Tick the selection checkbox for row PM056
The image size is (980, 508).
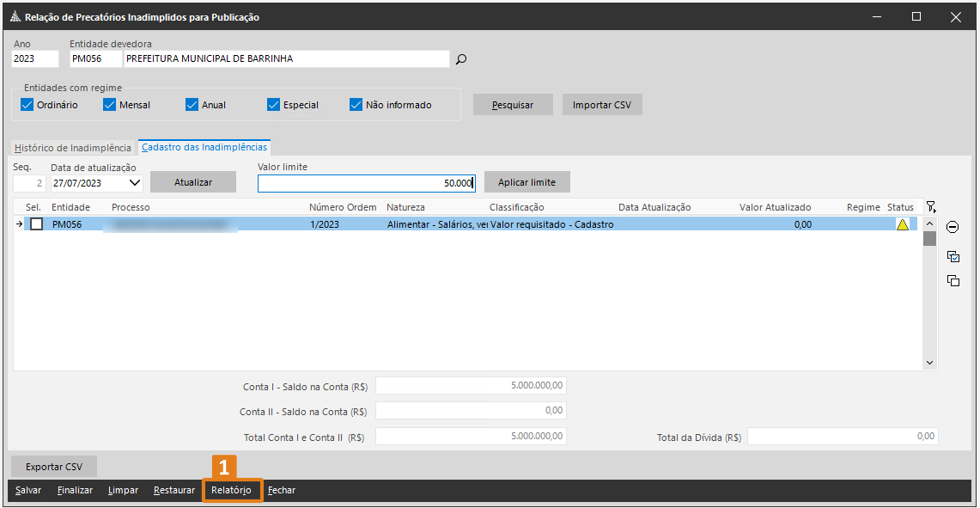pos(37,224)
